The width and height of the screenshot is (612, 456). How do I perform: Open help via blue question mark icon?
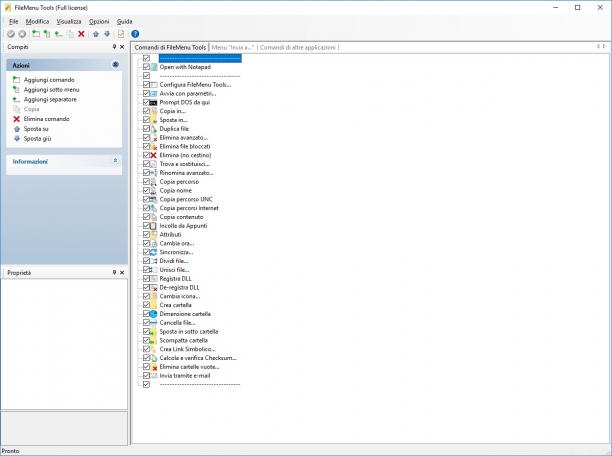pyautogui.click(x=135, y=34)
